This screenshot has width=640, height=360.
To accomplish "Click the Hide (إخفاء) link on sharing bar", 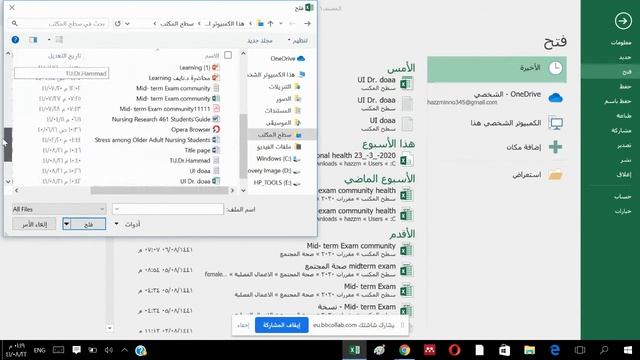I will (x=243, y=325).
